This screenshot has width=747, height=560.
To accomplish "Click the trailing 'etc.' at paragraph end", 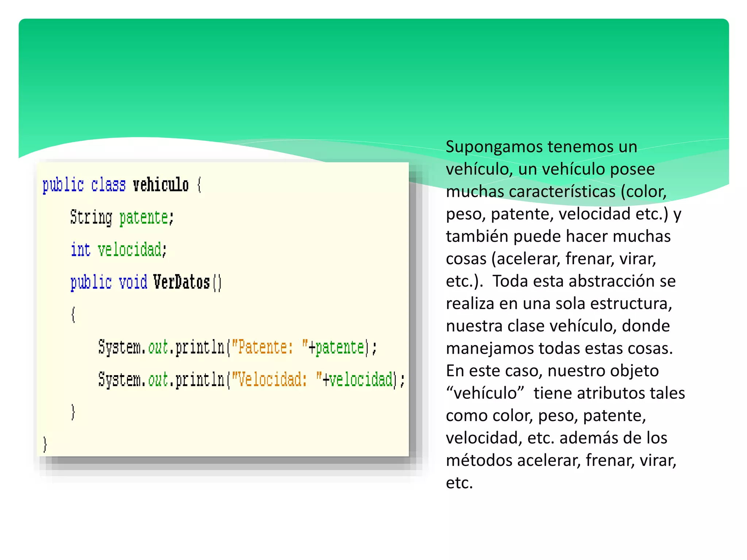I will click(x=459, y=483).
